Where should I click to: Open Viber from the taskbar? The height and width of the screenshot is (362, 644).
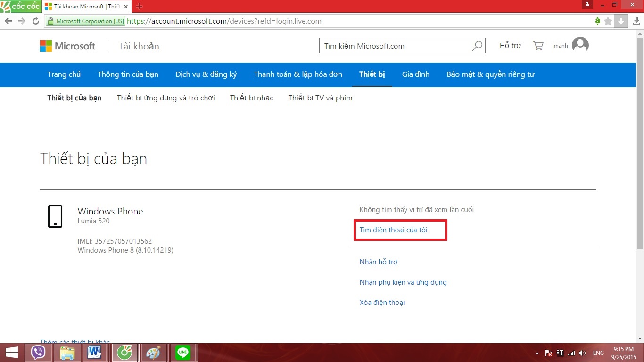click(x=38, y=353)
